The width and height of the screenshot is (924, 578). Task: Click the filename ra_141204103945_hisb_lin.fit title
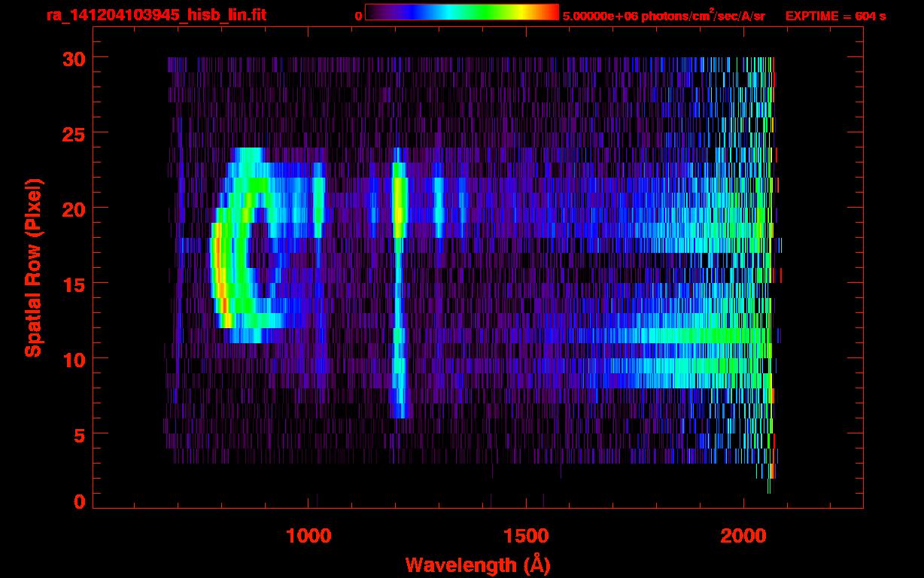point(156,15)
